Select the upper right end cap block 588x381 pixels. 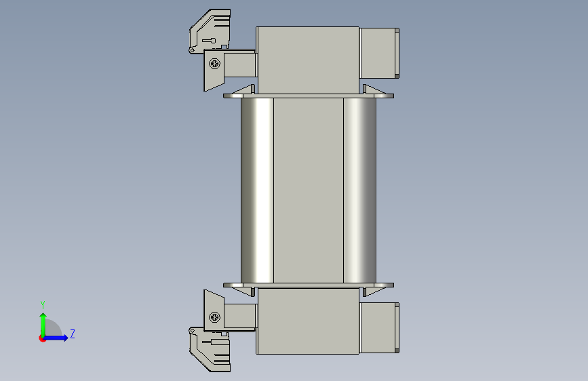(x=380, y=54)
